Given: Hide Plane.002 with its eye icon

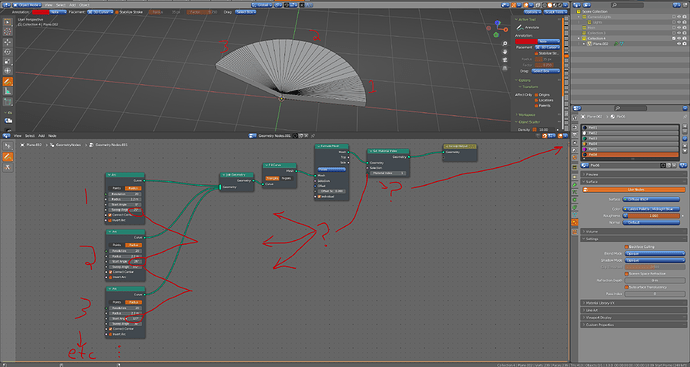Looking at the screenshot, I should [679, 44].
